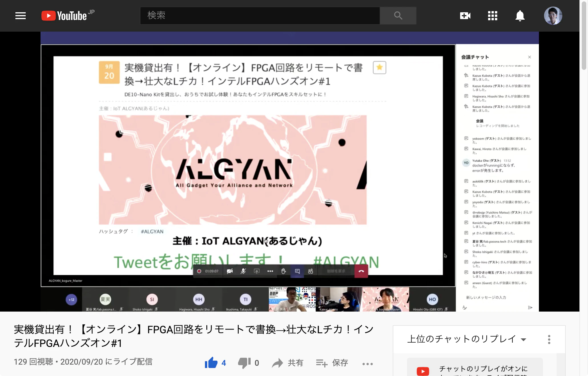Open the create video camera icon
Image resolution: width=588 pixels, height=376 pixels.
click(x=465, y=16)
